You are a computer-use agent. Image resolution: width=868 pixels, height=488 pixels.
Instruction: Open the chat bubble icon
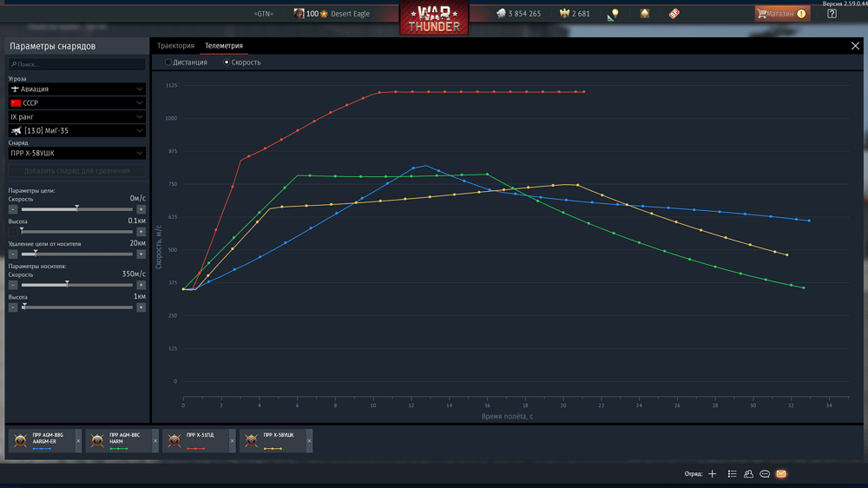pyautogui.click(x=765, y=473)
